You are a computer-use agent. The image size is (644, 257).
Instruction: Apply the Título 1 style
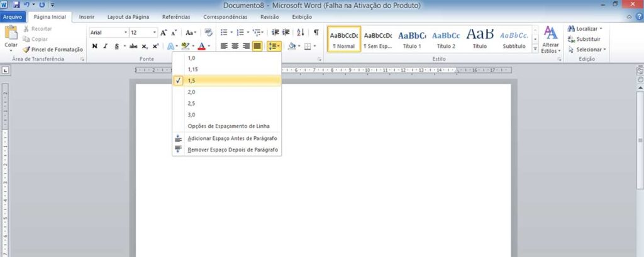412,40
